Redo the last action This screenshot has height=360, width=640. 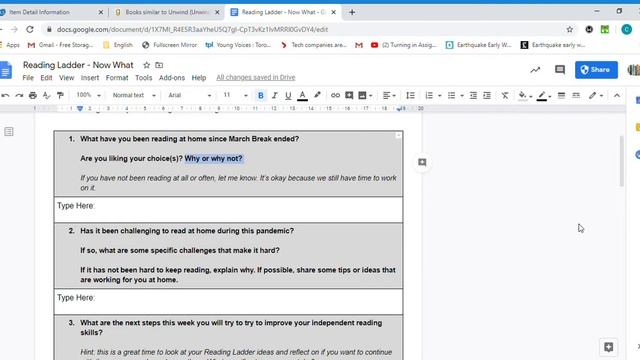click(x=19, y=96)
